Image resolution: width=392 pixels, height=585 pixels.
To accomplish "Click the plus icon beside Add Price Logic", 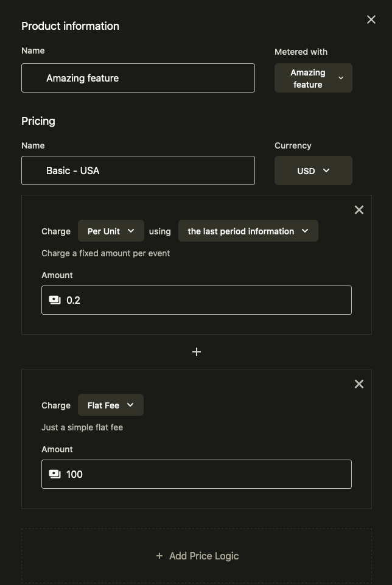I will coord(159,556).
